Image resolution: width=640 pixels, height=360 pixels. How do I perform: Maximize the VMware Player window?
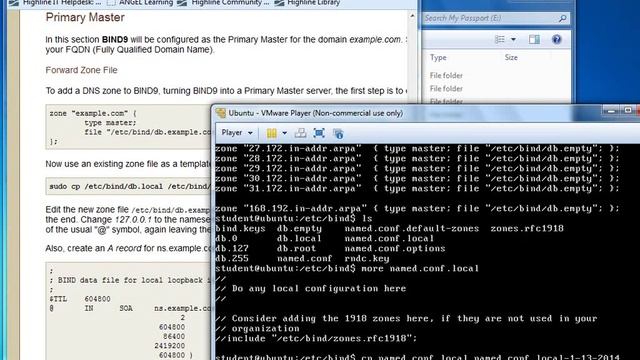pos(627,111)
